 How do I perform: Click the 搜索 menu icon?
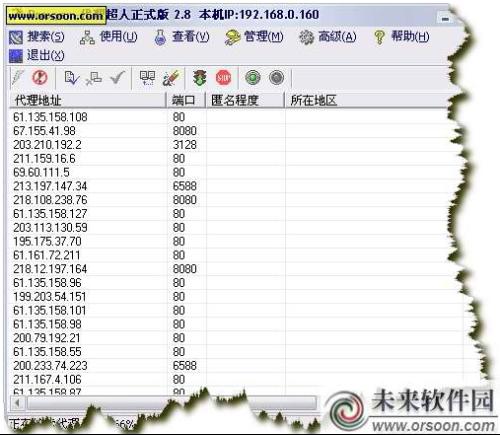tap(16, 38)
